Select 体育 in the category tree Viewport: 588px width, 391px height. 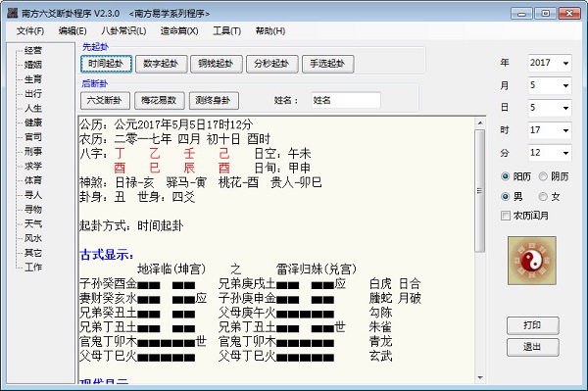pyautogui.click(x=33, y=180)
